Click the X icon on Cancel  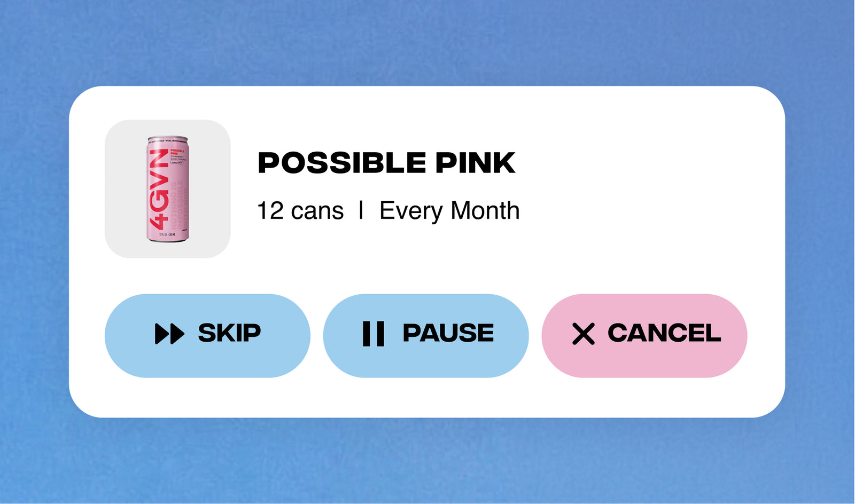(583, 334)
